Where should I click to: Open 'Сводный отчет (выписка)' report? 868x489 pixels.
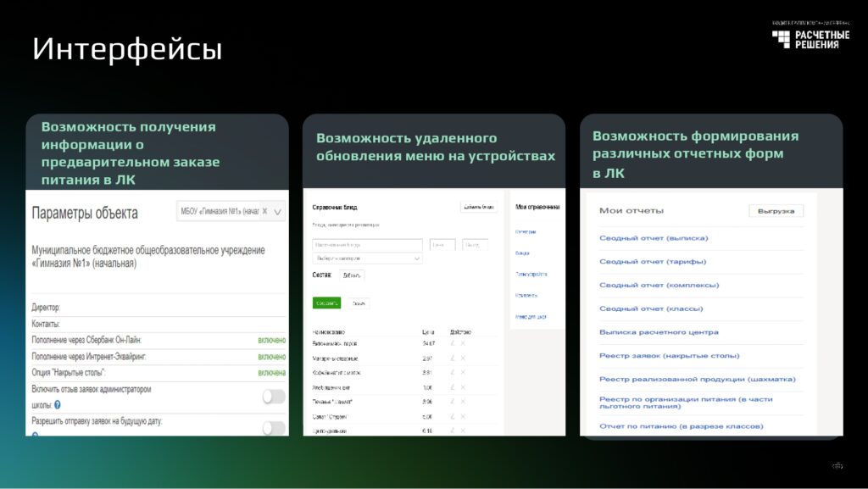pyautogui.click(x=654, y=238)
